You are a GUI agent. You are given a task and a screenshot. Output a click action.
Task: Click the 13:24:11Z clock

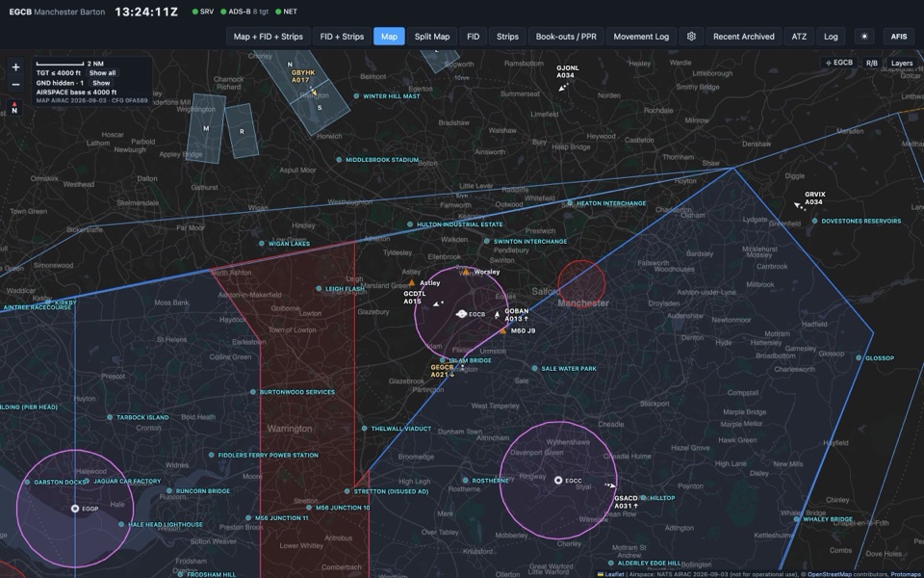146,12
